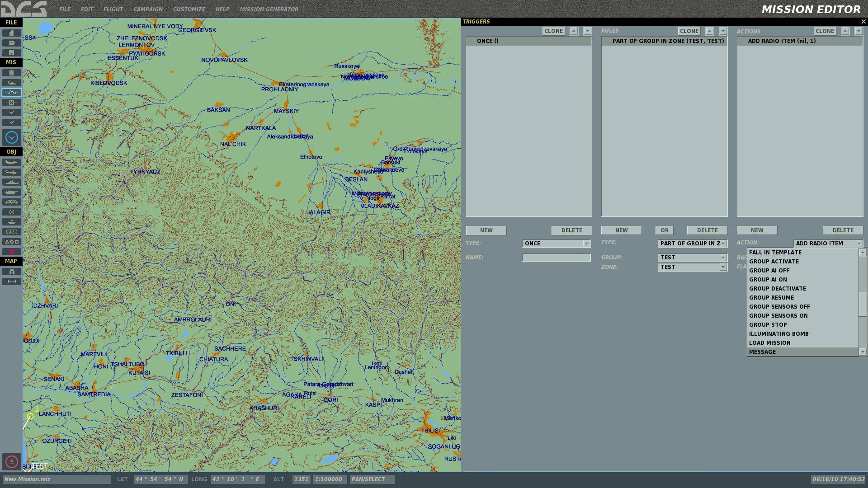Click the open mission folder icon

pos(12,43)
